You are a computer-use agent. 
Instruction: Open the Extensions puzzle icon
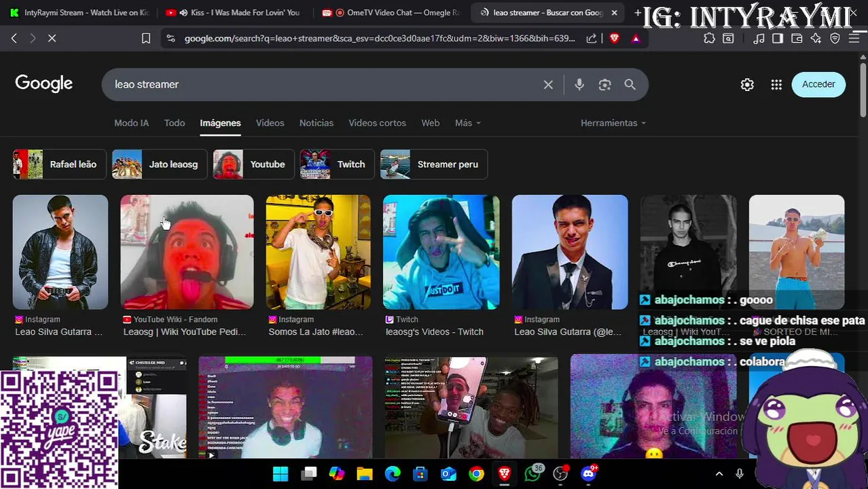pos(709,39)
